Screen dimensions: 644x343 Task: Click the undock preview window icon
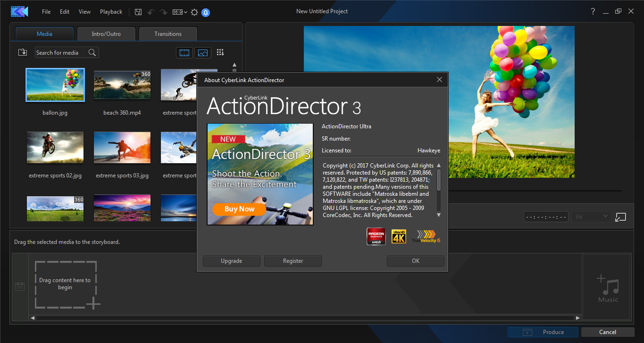coord(621,217)
